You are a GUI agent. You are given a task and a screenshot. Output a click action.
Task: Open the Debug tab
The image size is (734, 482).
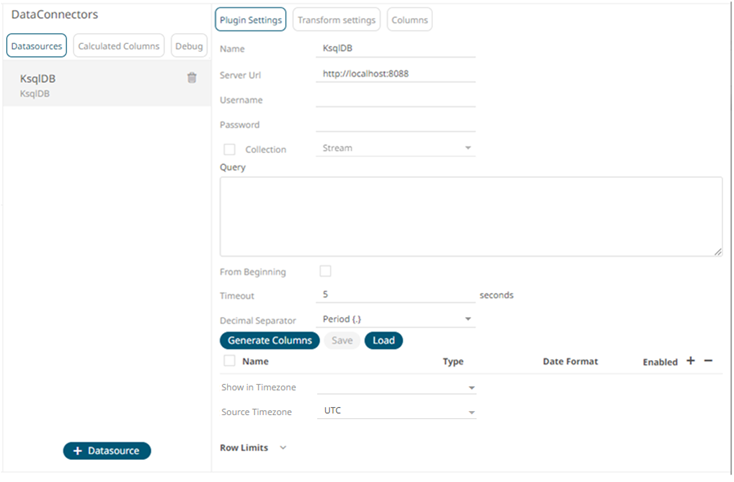tap(189, 46)
